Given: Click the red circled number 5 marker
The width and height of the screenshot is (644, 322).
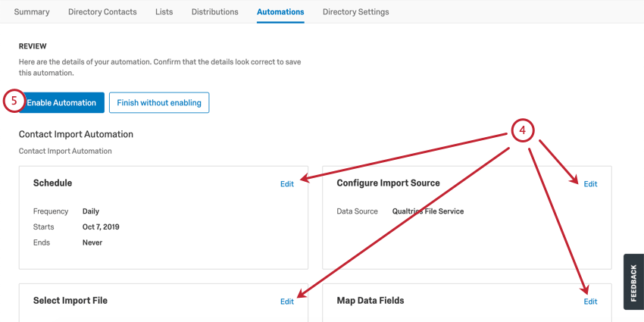Looking at the screenshot, I should (x=15, y=102).
